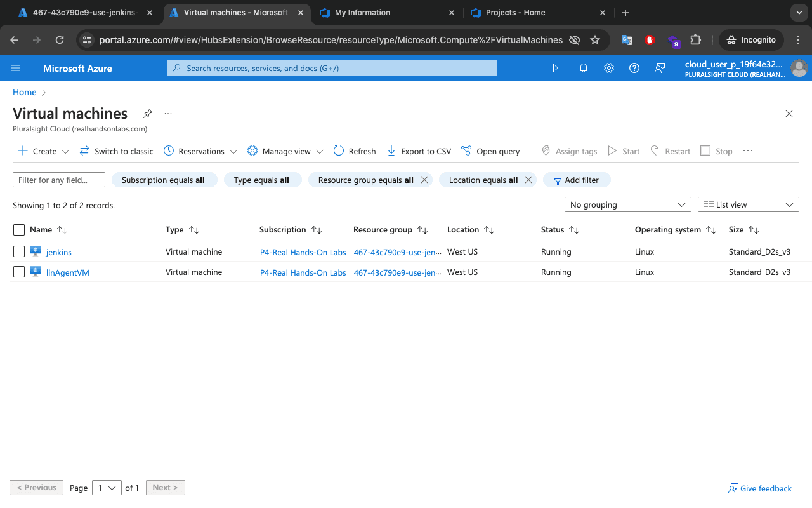Open the feedback icon in top bar
Image resolution: width=812 pixels, height=508 pixels.
click(660, 68)
